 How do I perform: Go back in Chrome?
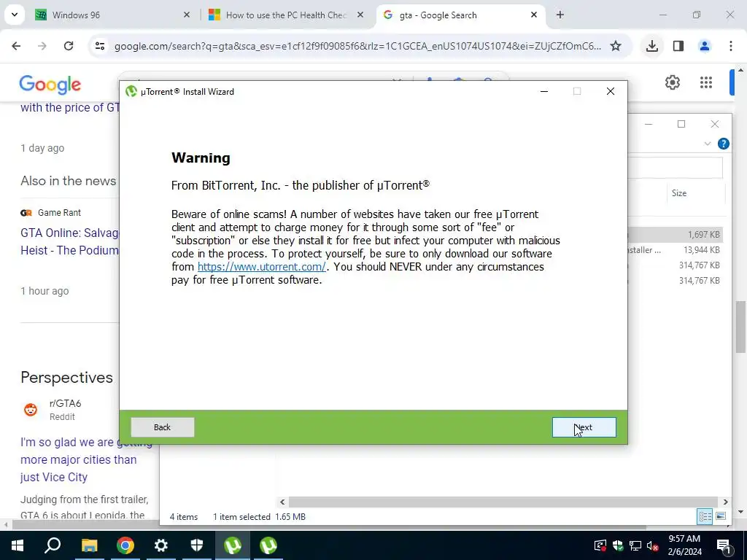[16, 46]
